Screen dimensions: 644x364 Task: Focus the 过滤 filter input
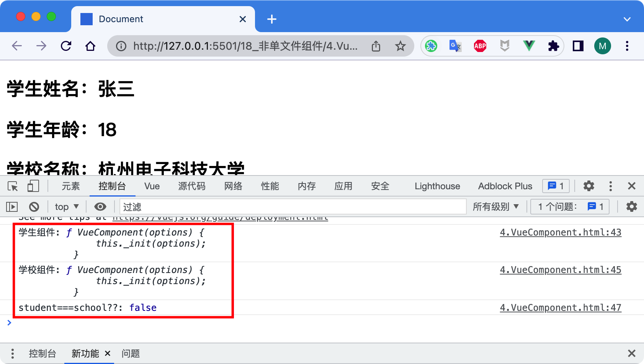coord(293,207)
